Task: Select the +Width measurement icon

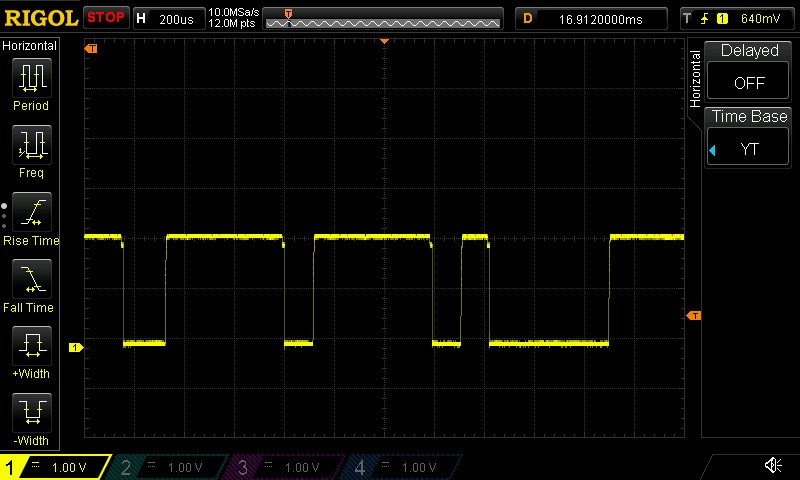Action: click(x=31, y=347)
